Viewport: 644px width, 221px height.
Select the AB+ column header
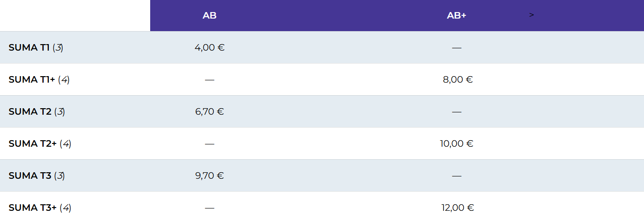click(x=457, y=15)
